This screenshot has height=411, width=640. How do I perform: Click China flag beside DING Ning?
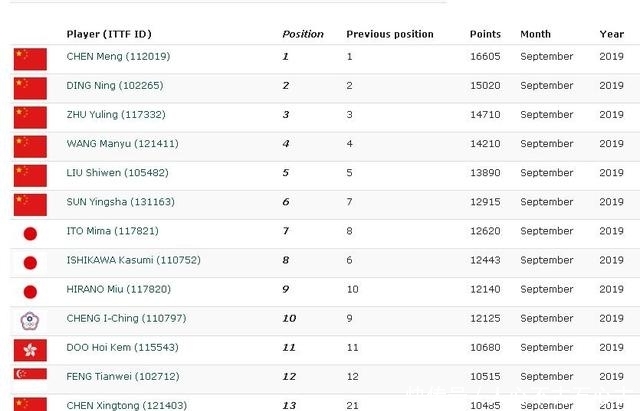click(x=30, y=88)
